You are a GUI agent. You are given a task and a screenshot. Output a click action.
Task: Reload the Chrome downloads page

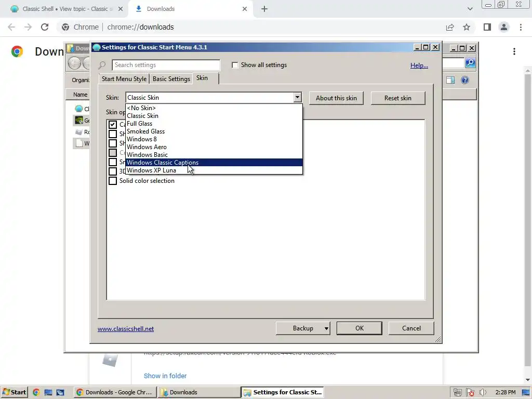tap(45, 27)
